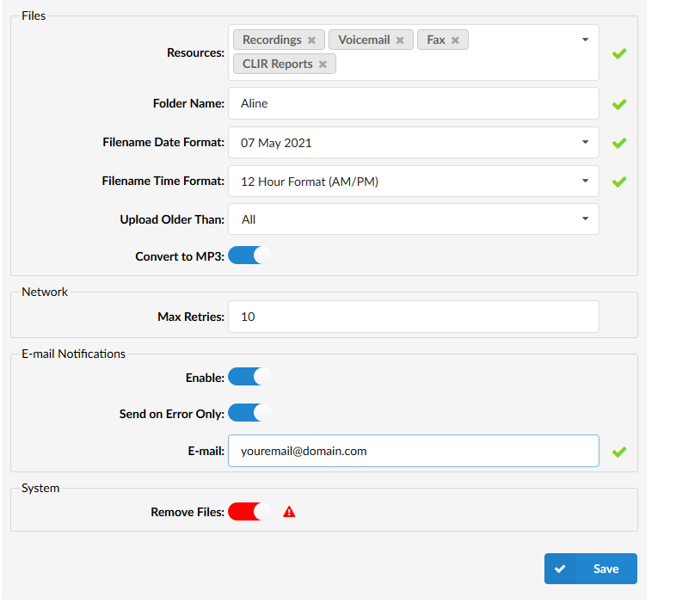This screenshot has width=676, height=616.
Task: Toggle Convert to MP3 switch
Action: tap(249, 256)
